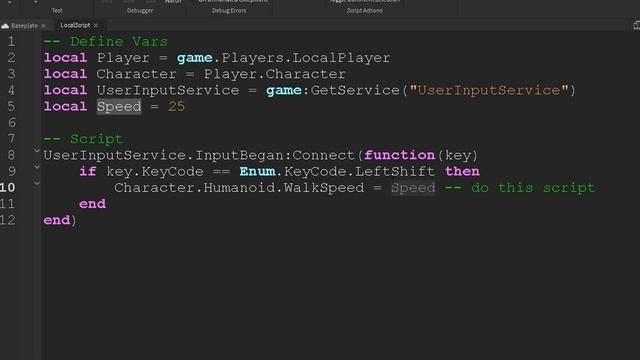Click the '-- Define Vars' comment
Screen dimensions: 640x360
[106, 42]
